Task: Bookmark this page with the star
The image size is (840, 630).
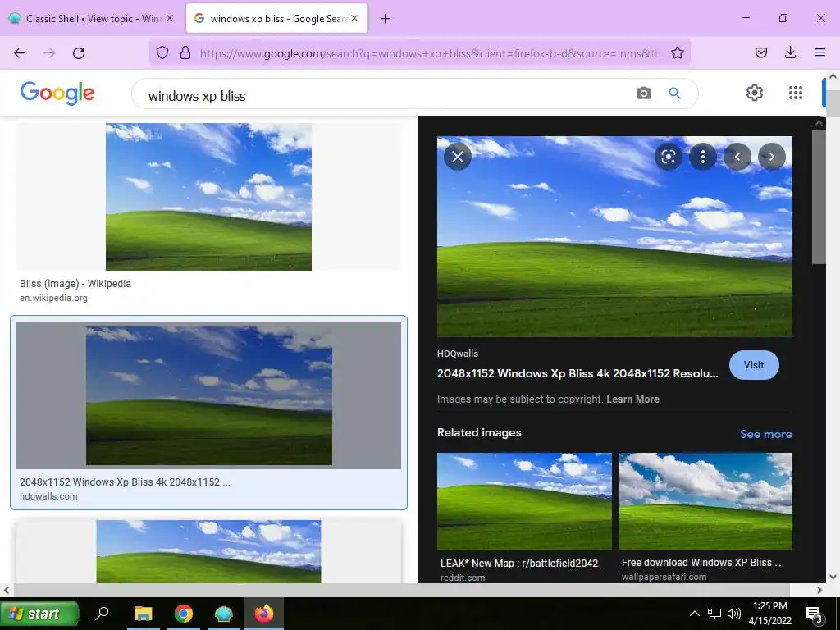Action: (677, 52)
